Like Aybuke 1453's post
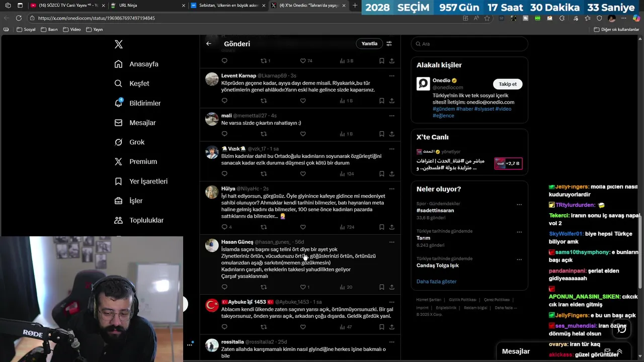This screenshot has width=644, height=362. (303, 327)
